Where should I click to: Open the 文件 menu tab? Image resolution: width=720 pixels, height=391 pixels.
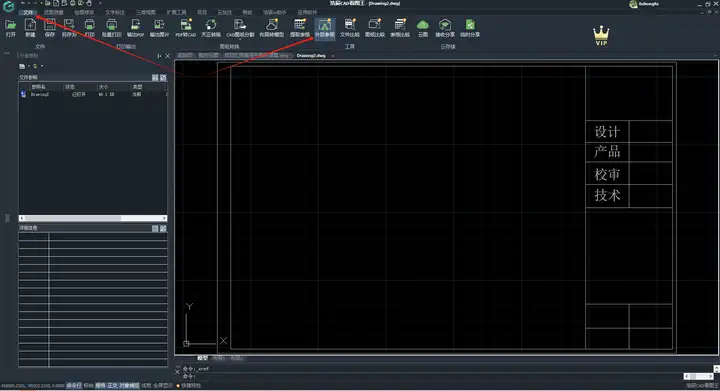point(28,12)
